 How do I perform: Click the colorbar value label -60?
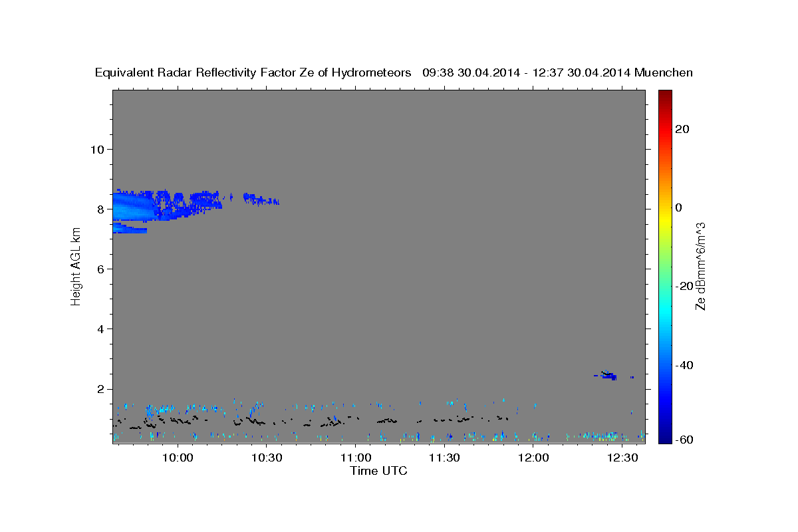click(x=684, y=440)
